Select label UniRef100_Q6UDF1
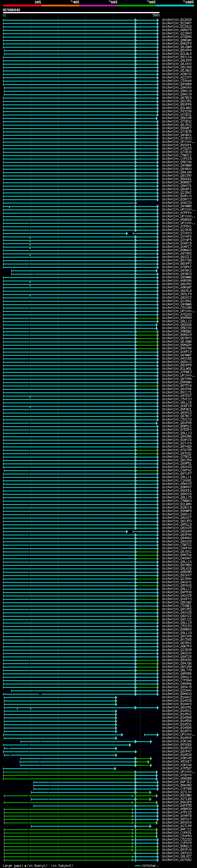 pos(177,189)
